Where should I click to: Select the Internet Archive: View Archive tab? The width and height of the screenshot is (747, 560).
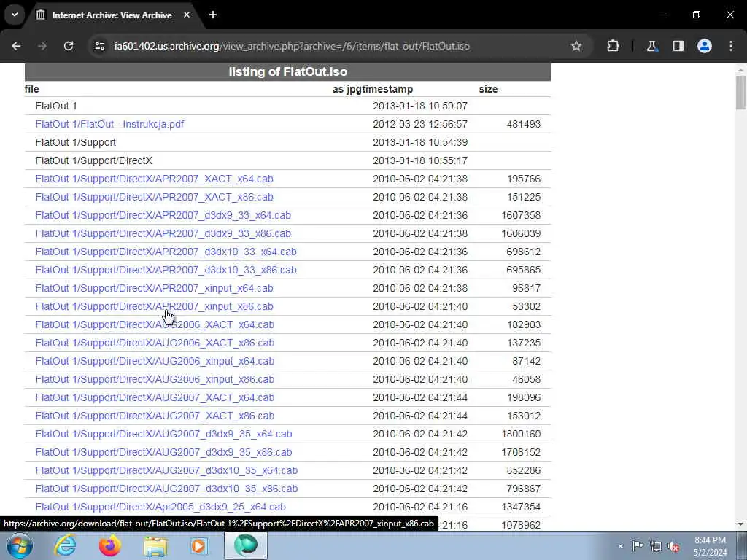[112, 15]
